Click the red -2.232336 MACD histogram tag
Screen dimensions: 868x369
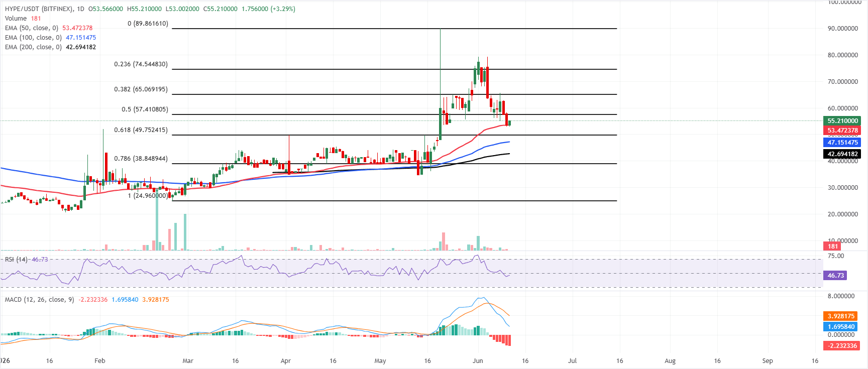[x=842, y=346]
